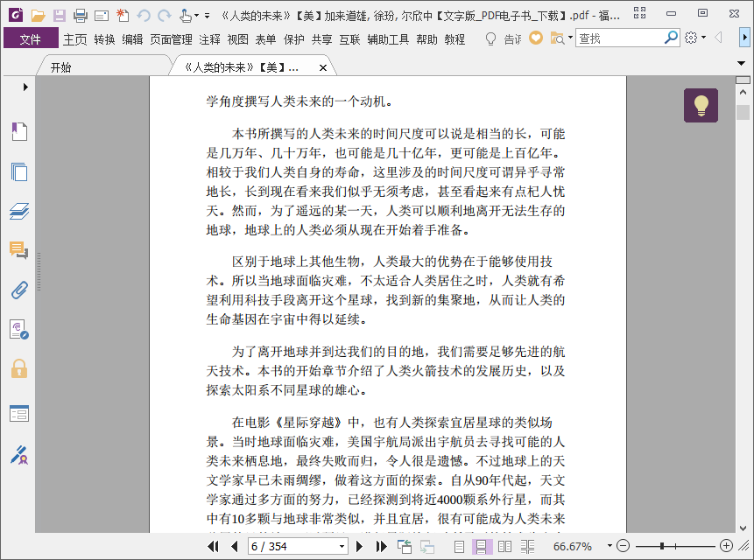Select the Hand tool icon
This screenshot has height=560, width=754.
pos(185,16)
